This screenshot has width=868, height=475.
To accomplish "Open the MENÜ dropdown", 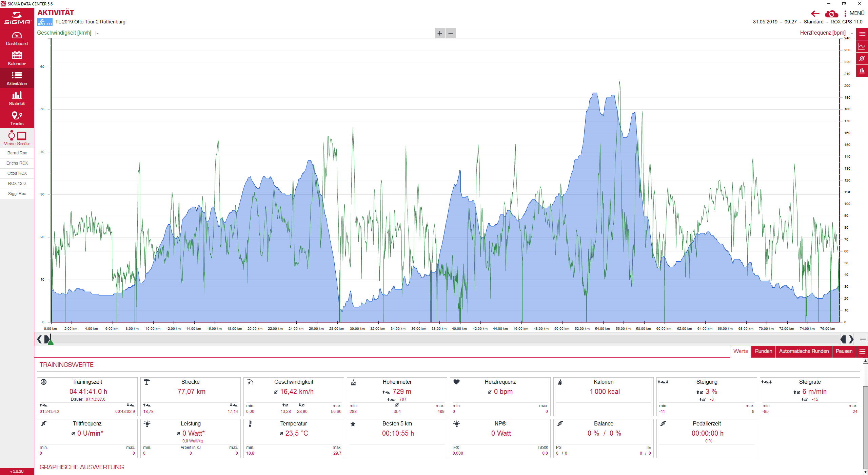I will pos(854,13).
